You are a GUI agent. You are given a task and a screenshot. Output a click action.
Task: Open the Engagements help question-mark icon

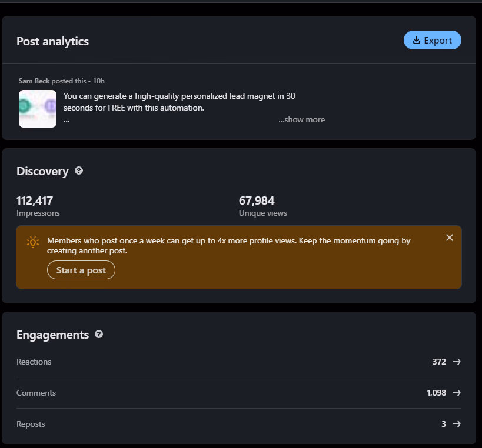(99, 334)
